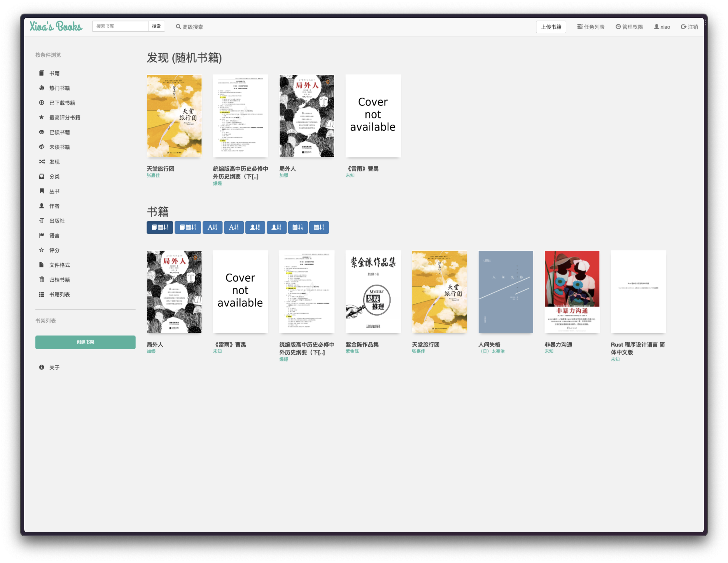The width and height of the screenshot is (728, 563).
Task: Open 高级搜索 advanced search
Action: pyautogui.click(x=189, y=27)
